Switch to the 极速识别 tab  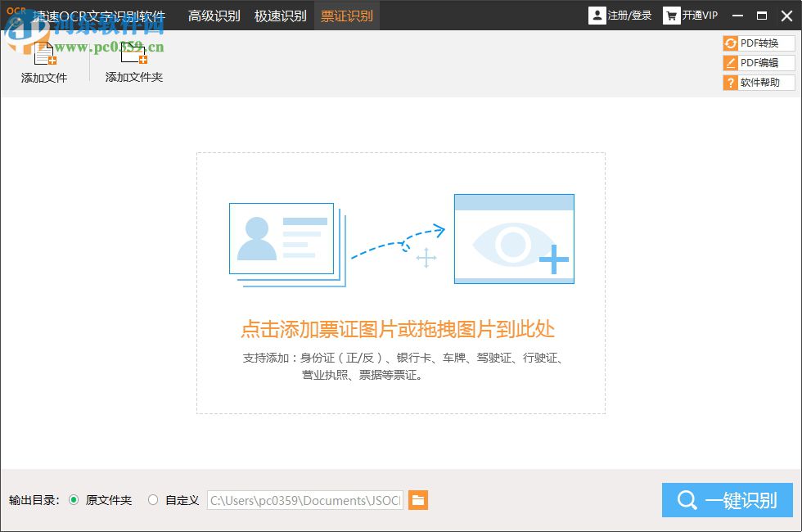point(281,15)
